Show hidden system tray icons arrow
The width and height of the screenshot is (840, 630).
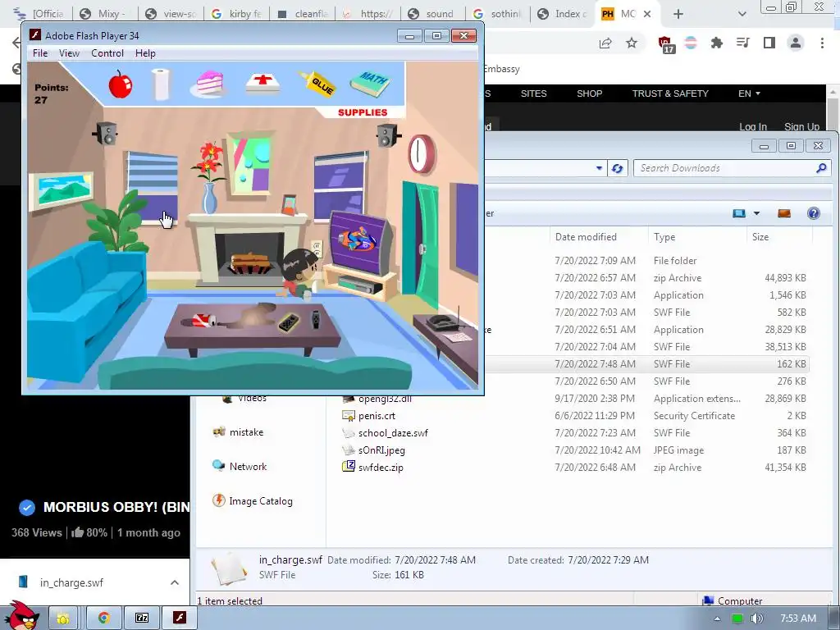tap(717, 619)
